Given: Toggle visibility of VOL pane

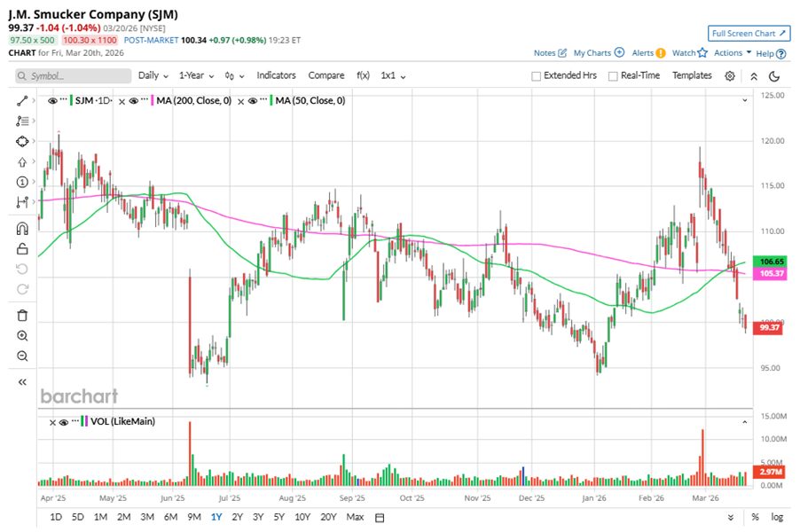Looking at the screenshot, I should click(x=64, y=422).
